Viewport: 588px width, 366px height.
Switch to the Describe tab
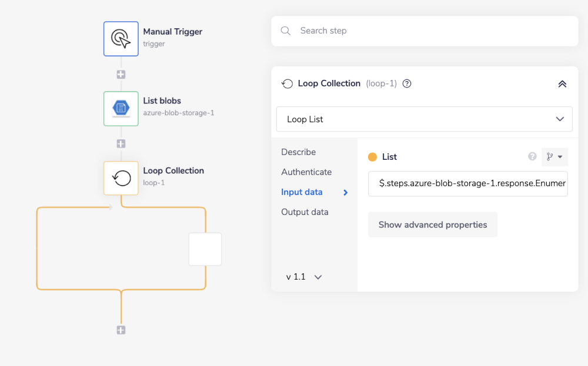click(298, 152)
